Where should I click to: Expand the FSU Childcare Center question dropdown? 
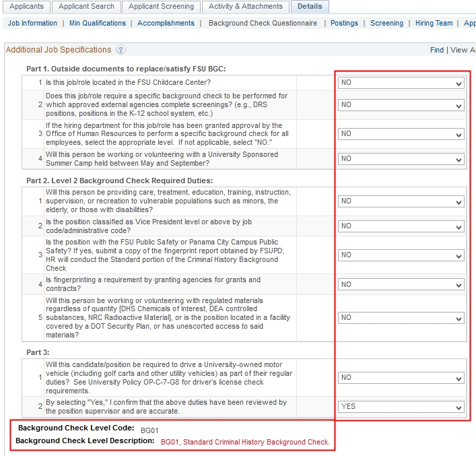401,83
